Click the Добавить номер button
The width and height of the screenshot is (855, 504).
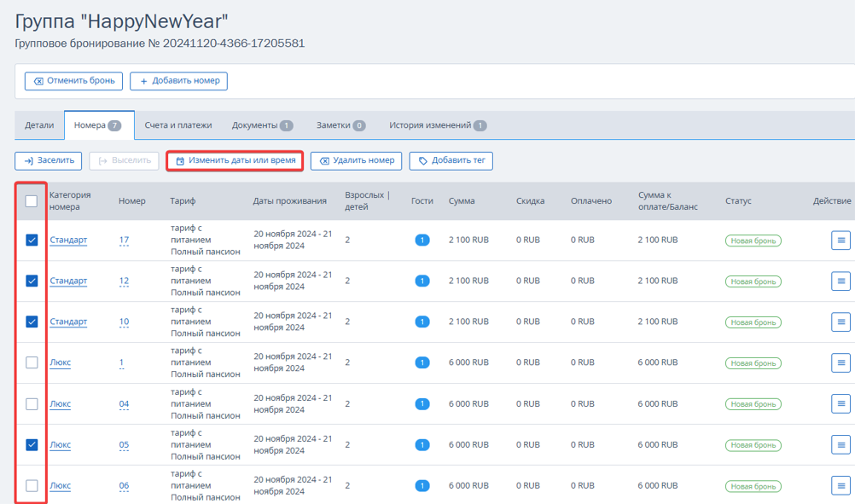[x=179, y=81]
